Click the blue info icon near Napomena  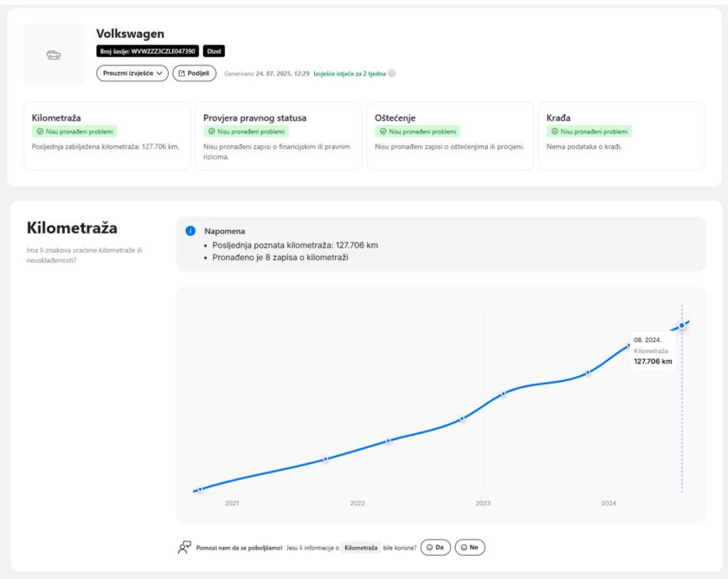pos(190,230)
